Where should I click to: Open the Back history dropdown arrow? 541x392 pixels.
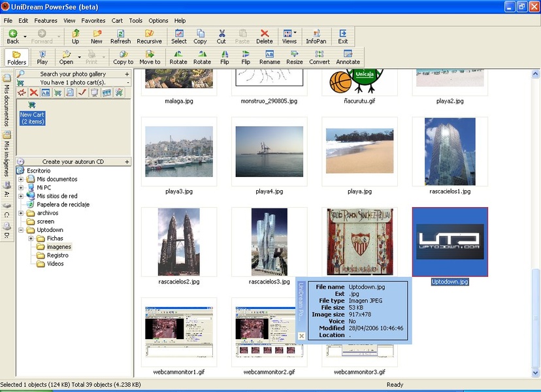tap(25, 36)
